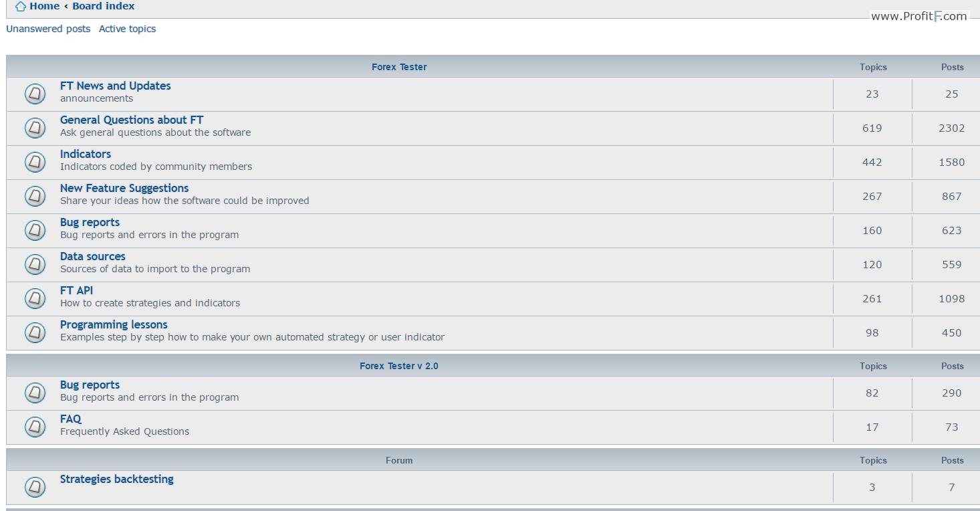Click topics count 23 for FT News

tap(872, 94)
